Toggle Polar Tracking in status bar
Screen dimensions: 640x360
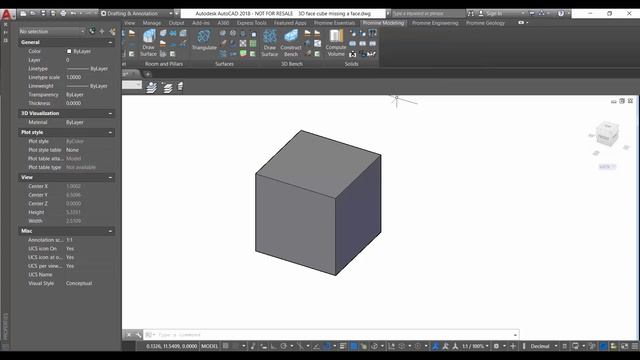pyautogui.click(x=283, y=346)
